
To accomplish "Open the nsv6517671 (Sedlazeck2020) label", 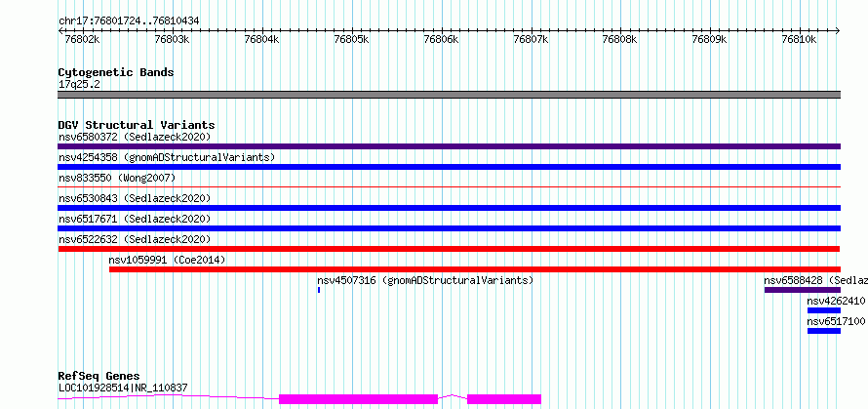I will 135,219.
